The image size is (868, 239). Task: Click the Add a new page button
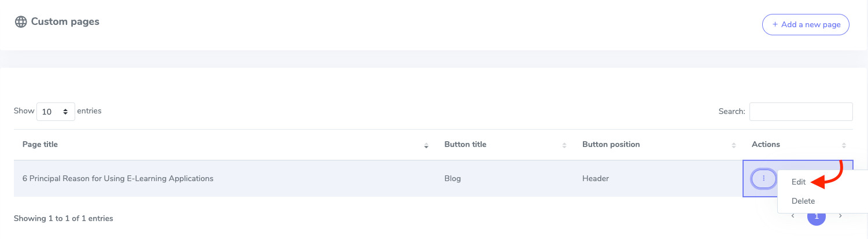point(806,25)
